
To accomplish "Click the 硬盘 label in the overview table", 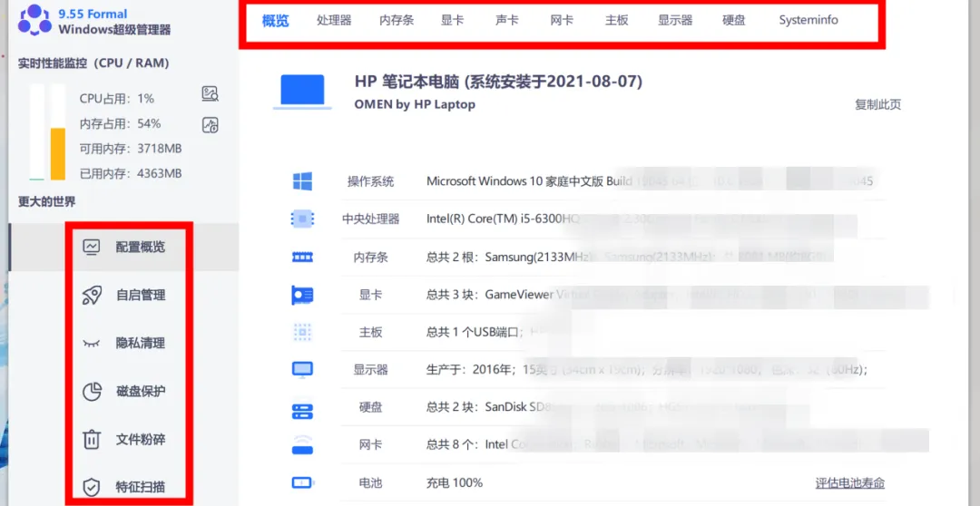I will (x=370, y=407).
